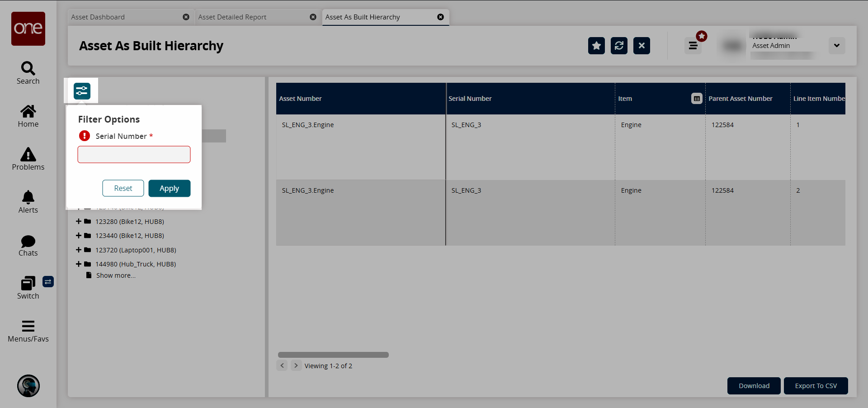Click the Download button
This screenshot has height=408, width=868.
tap(754, 386)
